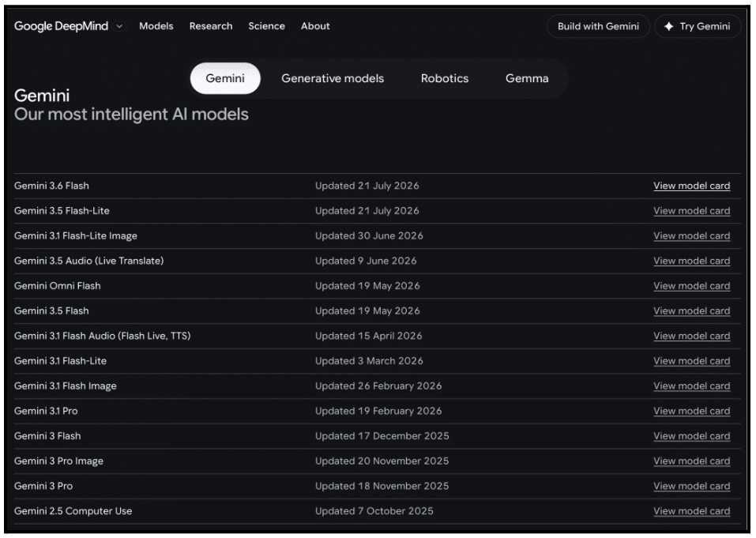The image size is (756, 538).
Task: Switch to the Gemma tab
Action: coord(527,78)
